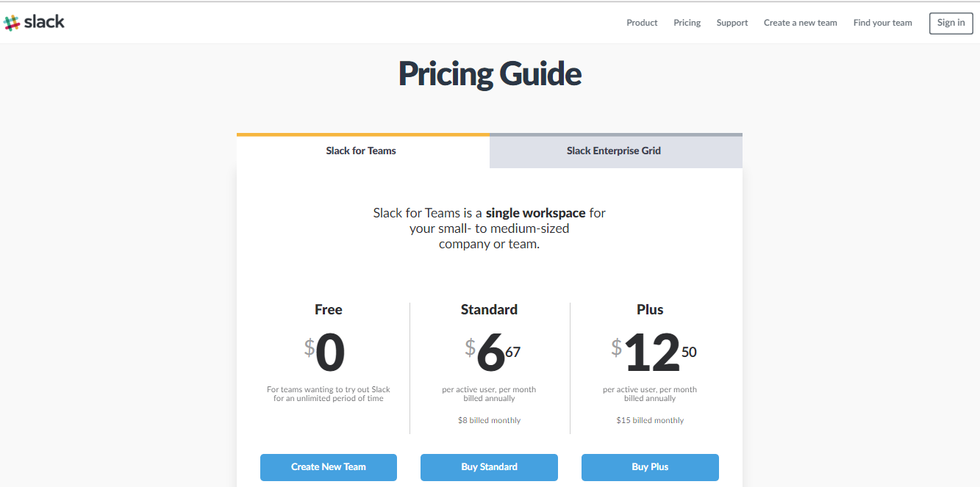
Task: Click the 'Create a new team' header link
Action: coord(800,23)
